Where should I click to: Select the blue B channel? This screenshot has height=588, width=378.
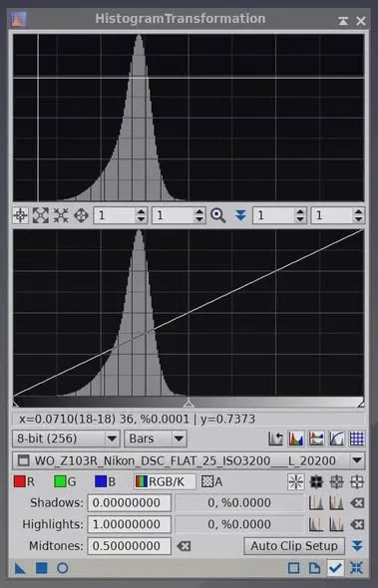pos(105,482)
